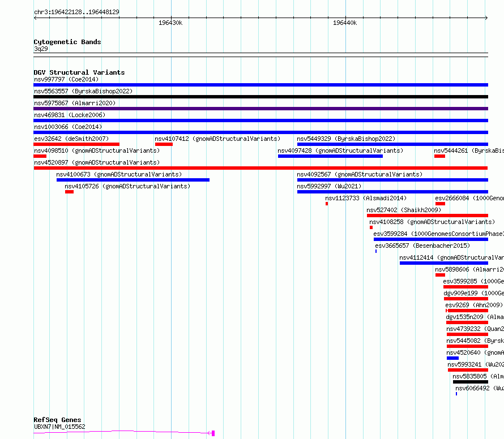
Task: Select the black nsv5835805 variant bar
Action: point(471,382)
